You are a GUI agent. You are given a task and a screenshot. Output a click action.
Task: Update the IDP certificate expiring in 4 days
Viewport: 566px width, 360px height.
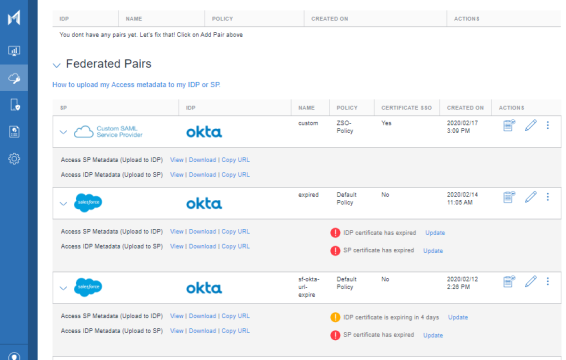click(x=458, y=317)
